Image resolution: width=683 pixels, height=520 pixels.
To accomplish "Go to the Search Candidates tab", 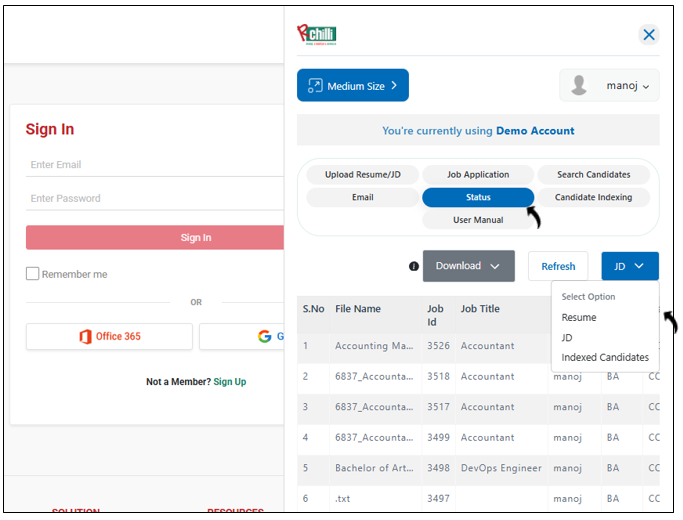I will pos(593,175).
